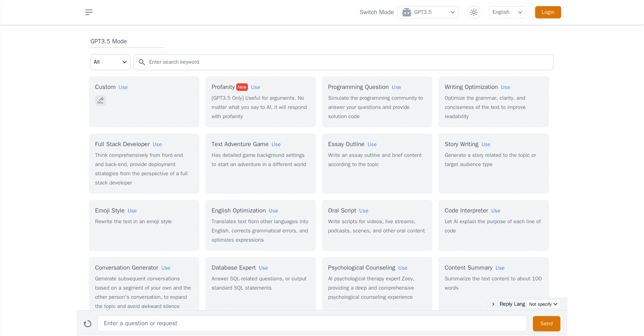Viewport: 644px width, 336px height.
Task: Focus the Enter search keyword field
Action: click(346, 62)
